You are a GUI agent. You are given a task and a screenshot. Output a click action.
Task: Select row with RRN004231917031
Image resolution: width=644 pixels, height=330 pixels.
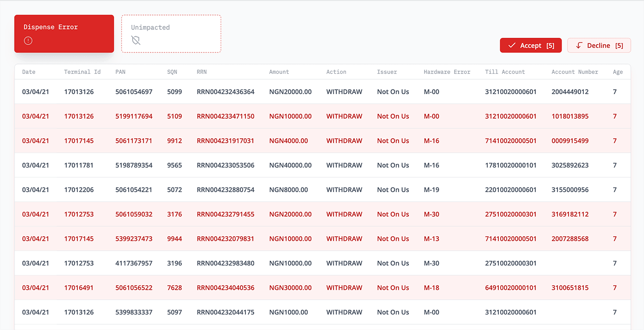coord(322,141)
